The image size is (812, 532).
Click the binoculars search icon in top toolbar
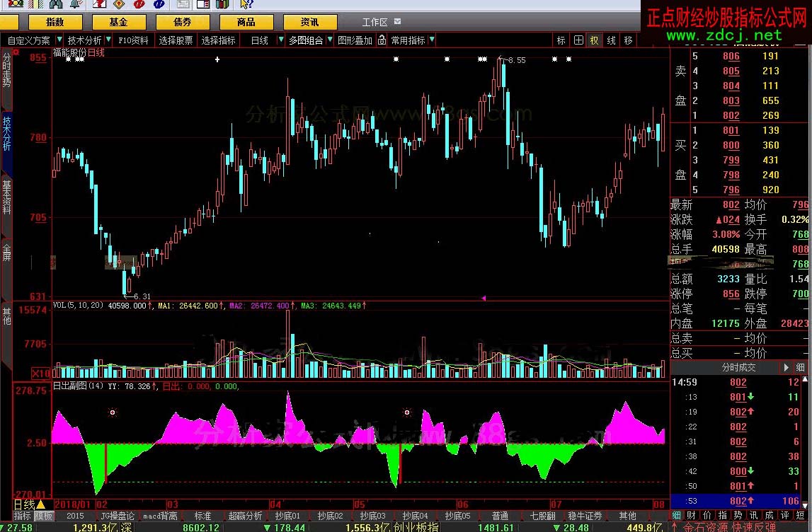click(56, 5)
